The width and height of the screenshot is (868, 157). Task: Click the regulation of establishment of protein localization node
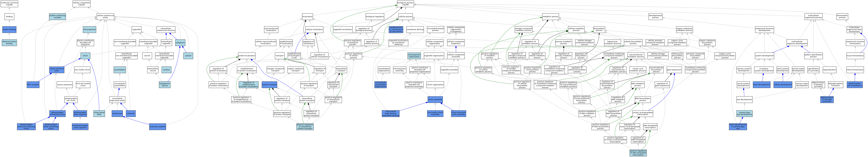point(249,85)
